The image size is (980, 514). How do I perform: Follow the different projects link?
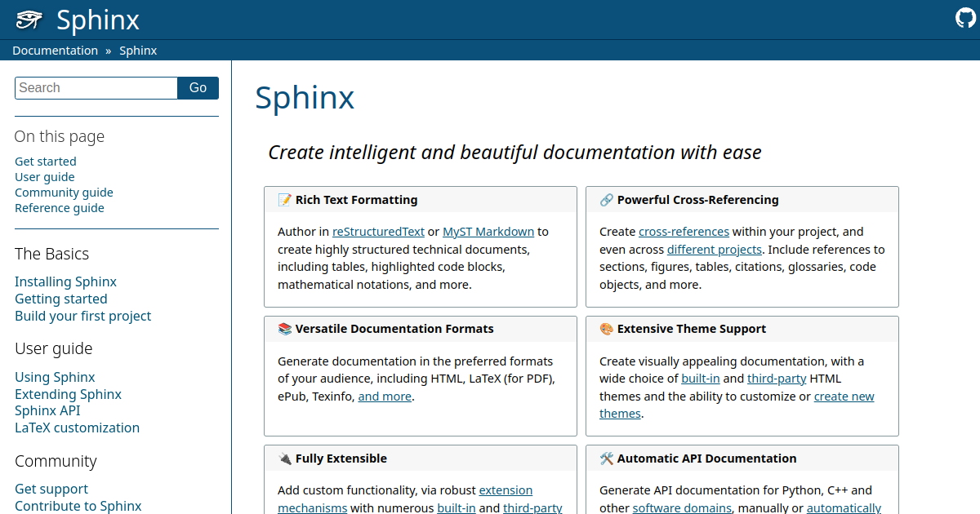point(715,250)
